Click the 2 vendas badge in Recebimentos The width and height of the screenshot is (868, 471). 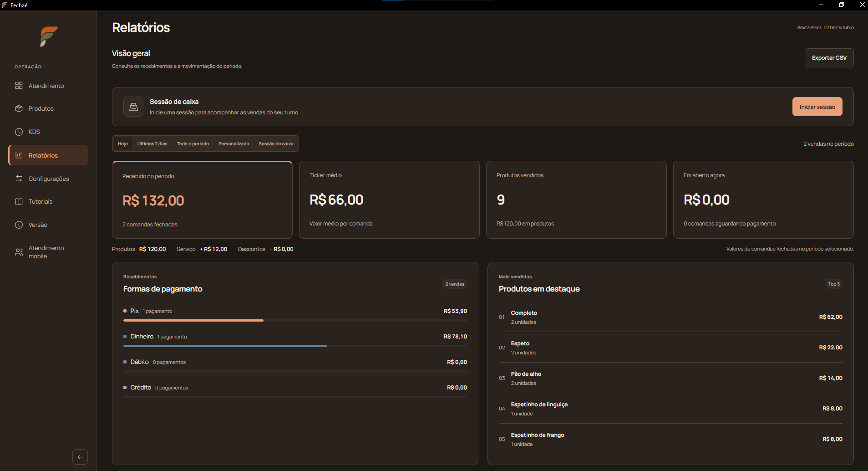click(455, 284)
